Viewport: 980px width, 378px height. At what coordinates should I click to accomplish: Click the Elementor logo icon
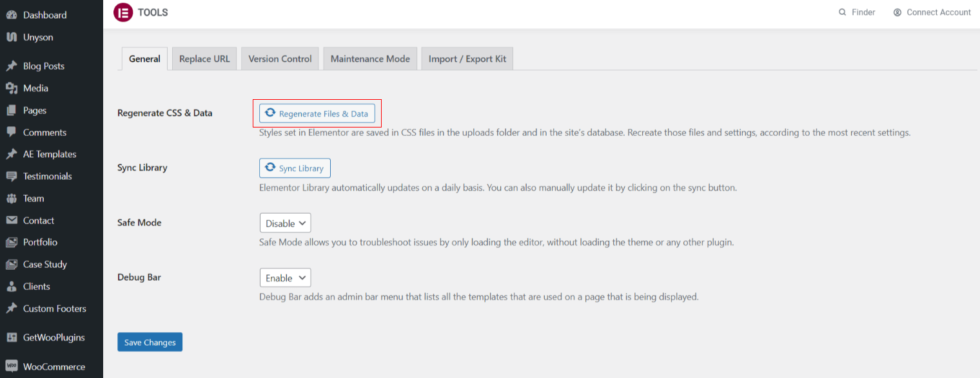click(122, 13)
